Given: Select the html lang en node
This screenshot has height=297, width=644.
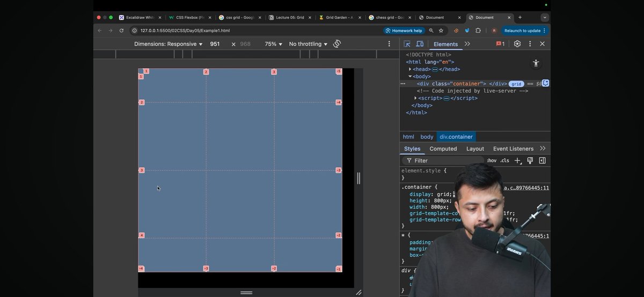Looking at the screenshot, I should click(x=430, y=62).
